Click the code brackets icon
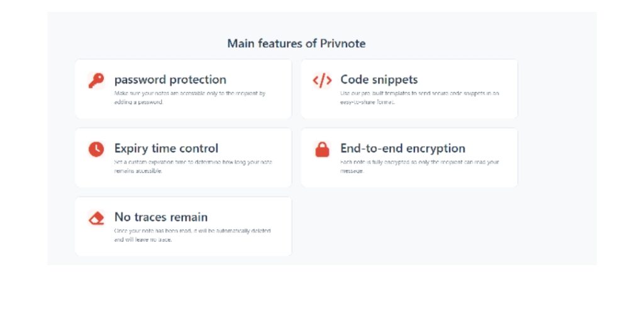 point(322,81)
